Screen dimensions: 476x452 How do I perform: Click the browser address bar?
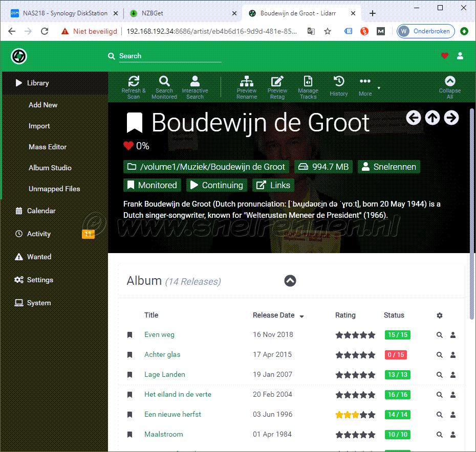point(211,31)
